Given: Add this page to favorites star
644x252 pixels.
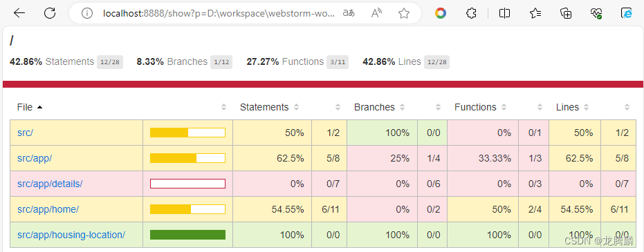Looking at the screenshot, I should coord(404,14).
